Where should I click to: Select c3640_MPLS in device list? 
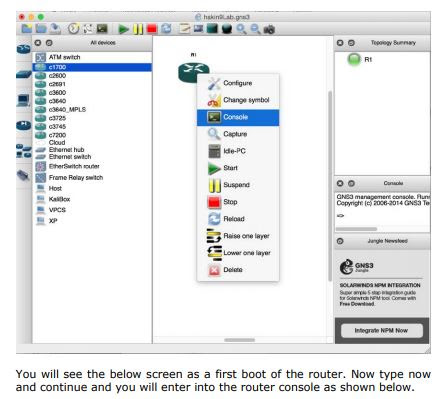[92, 110]
